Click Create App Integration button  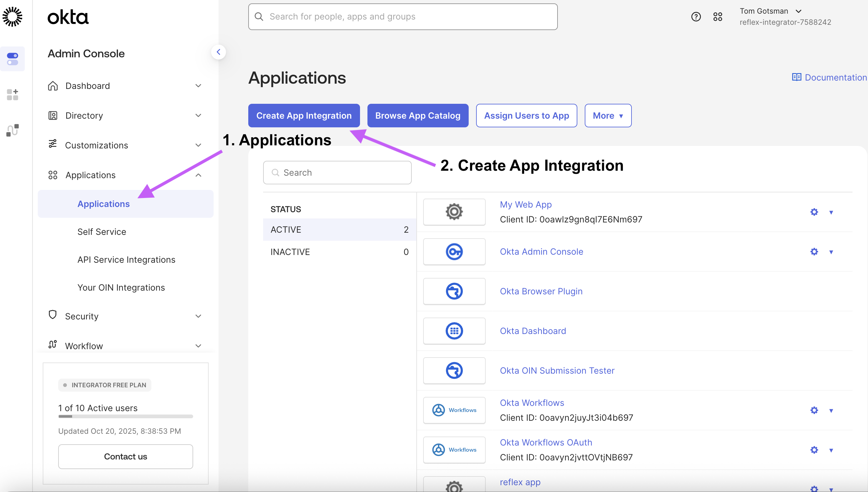click(304, 116)
